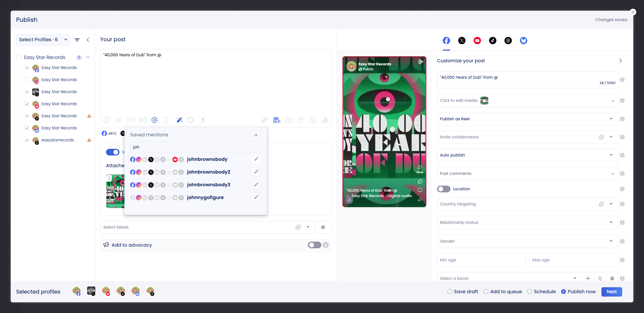Viewport: 644px width, 313px height.
Task: Add a boost with the plus icon
Action: pos(588,278)
